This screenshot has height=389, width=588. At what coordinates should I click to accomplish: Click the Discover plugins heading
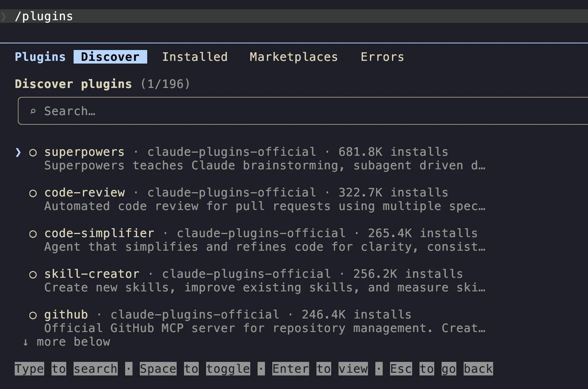click(x=73, y=84)
